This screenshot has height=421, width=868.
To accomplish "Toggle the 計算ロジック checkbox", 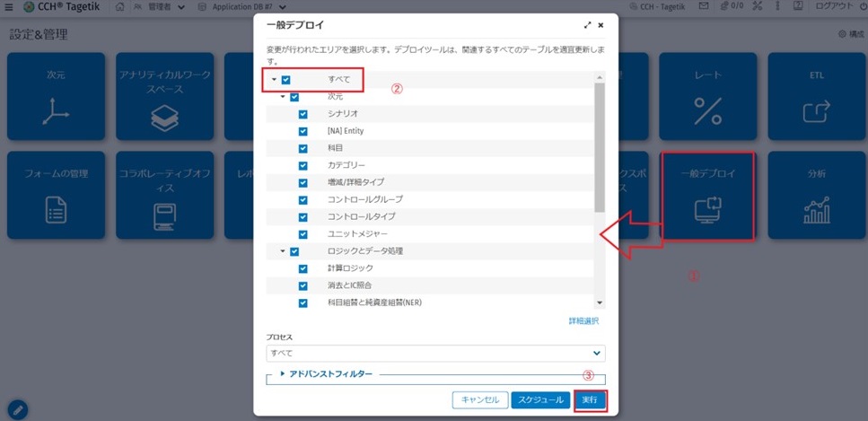I will [303, 268].
